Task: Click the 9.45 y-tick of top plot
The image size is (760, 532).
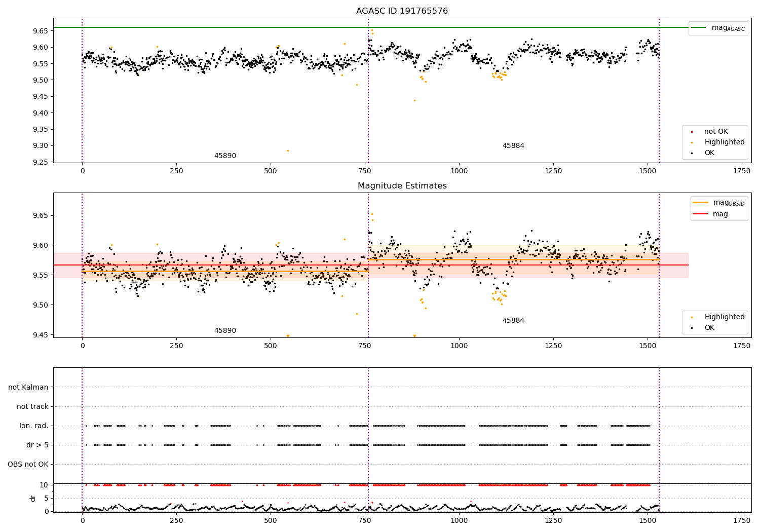Action: tap(40, 97)
